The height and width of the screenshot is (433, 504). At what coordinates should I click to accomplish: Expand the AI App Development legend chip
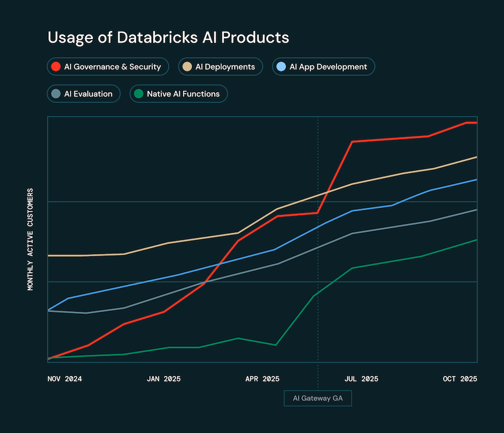[323, 67]
